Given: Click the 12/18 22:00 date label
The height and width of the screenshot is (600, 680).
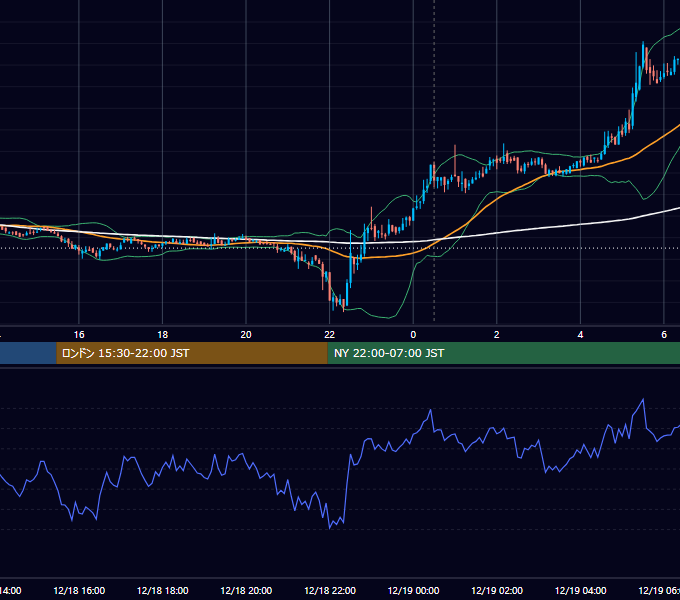Looking at the screenshot, I should point(330,590).
